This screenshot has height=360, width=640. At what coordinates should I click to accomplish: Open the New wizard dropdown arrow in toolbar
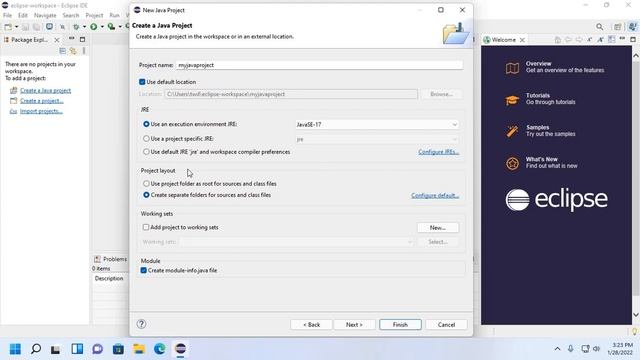[16, 27]
